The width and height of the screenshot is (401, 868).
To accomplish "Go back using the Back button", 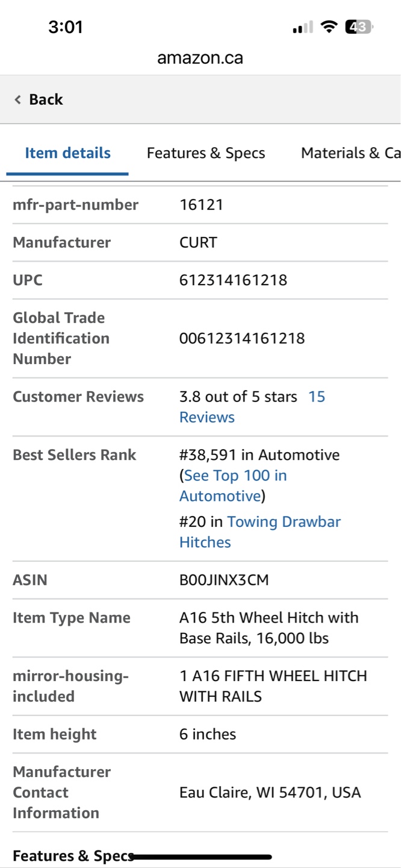I will (x=39, y=99).
